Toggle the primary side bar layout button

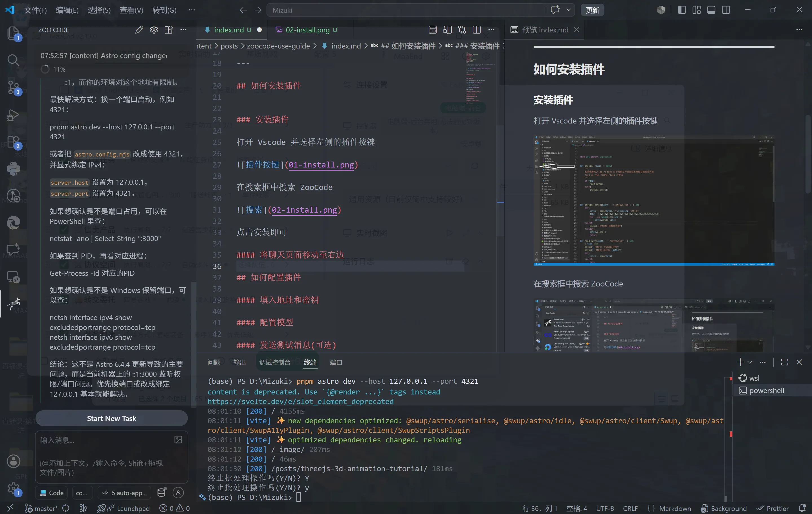click(681, 10)
